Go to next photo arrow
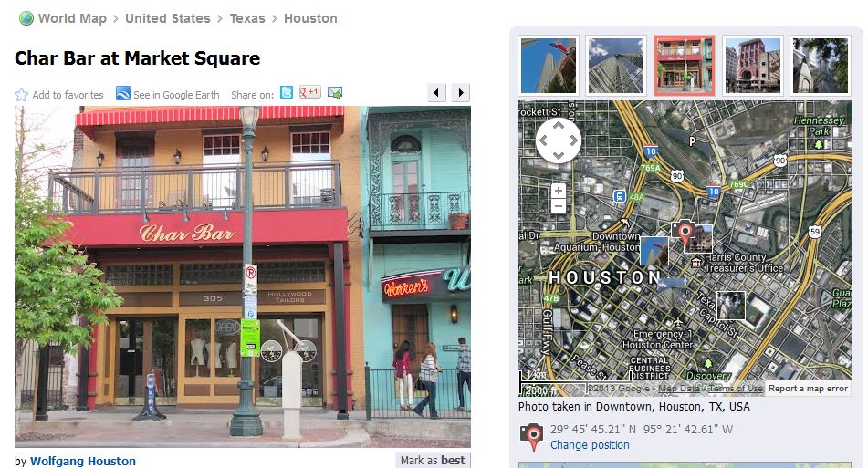 pyautogui.click(x=461, y=93)
